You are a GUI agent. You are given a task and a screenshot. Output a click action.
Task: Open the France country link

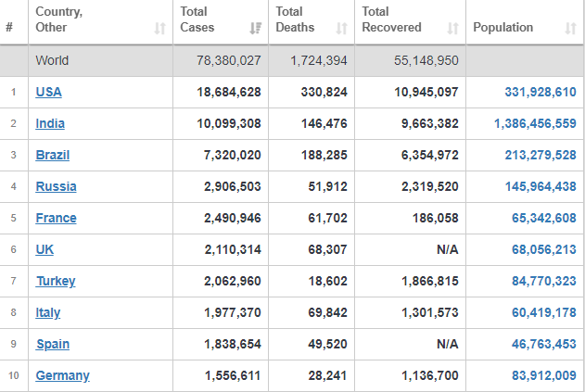pos(56,218)
